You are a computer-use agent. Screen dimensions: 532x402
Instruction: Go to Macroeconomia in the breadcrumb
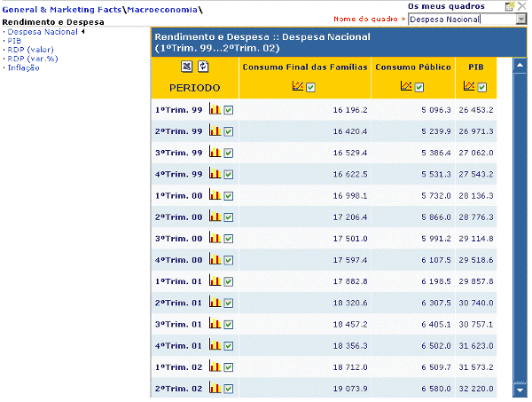[161, 8]
